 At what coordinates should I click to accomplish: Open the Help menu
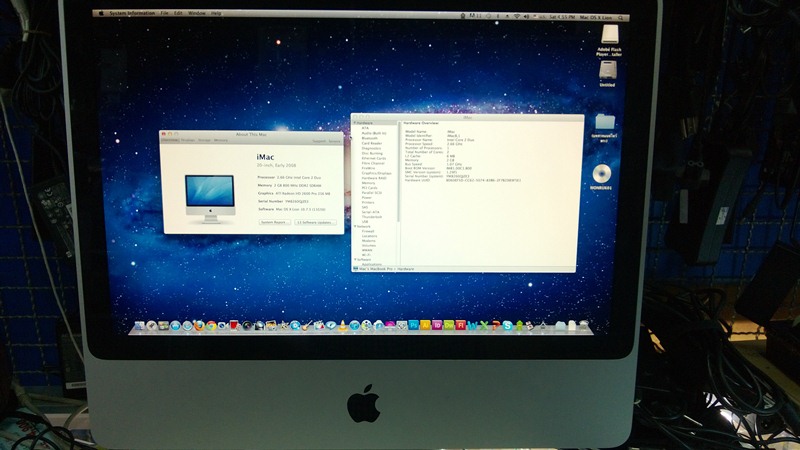click(x=216, y=13)
